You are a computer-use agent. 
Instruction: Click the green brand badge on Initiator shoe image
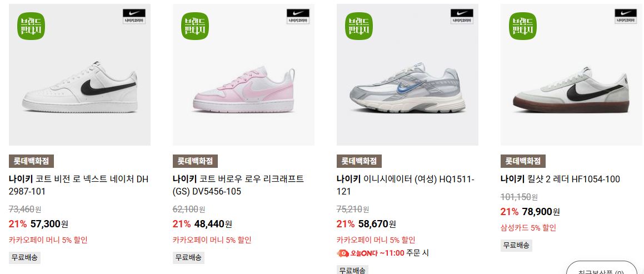[x=359, y=26]
